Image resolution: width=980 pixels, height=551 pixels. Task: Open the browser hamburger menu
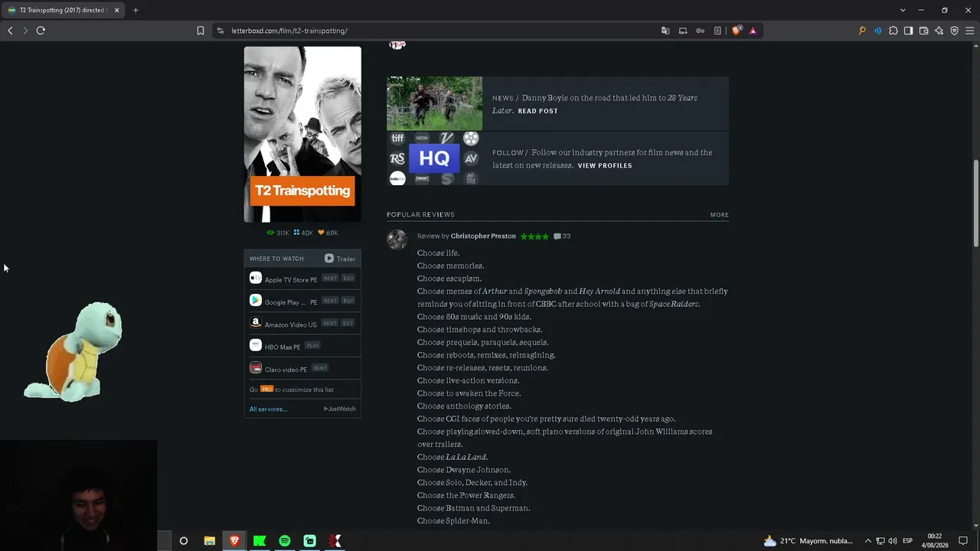pos(969,31)
